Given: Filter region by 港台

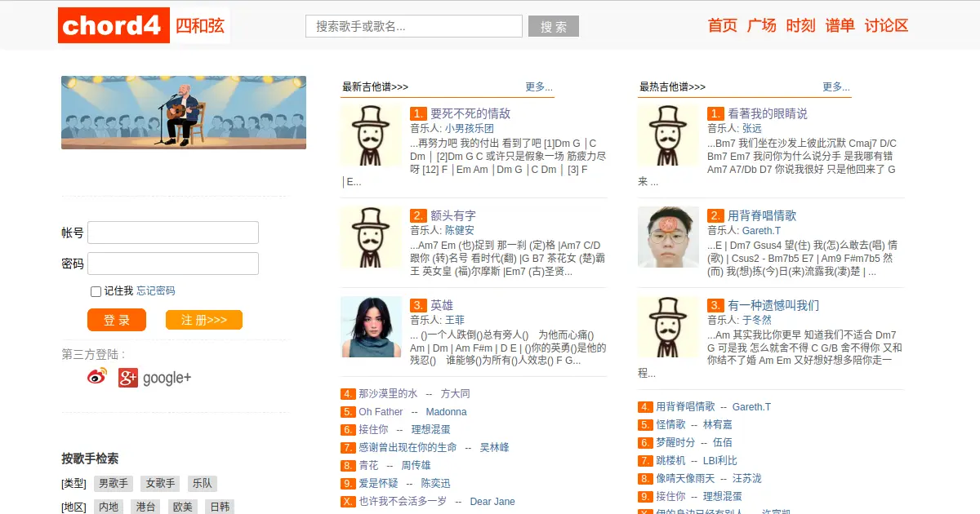Looking at the screenshot, I should click(145, 507).
